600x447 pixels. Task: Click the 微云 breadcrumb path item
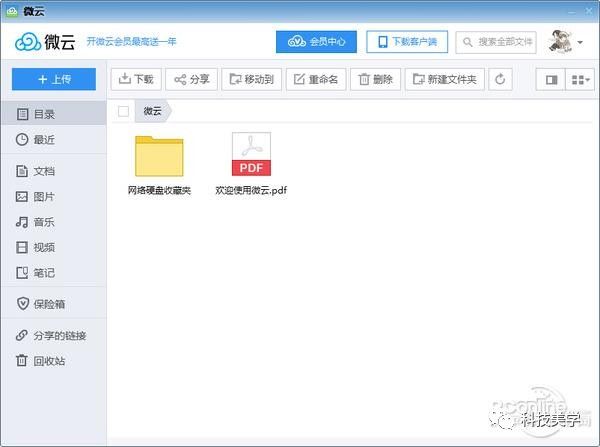153,111
